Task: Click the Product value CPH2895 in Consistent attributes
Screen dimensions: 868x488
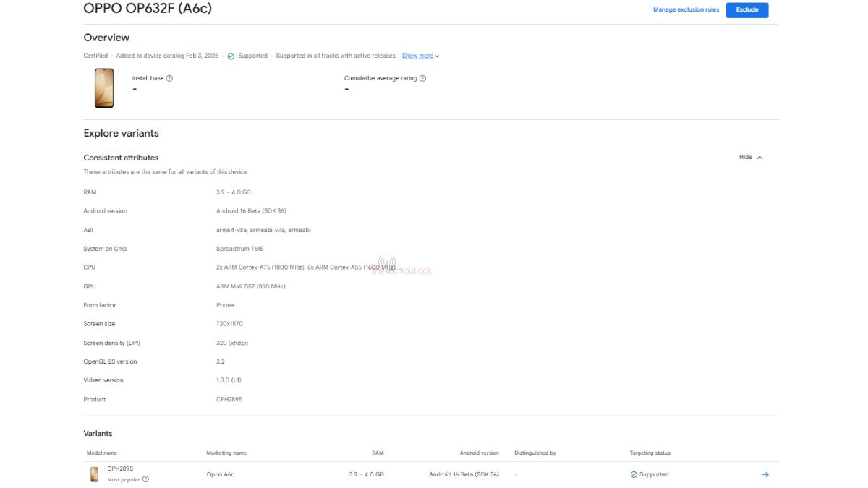Action: pos(228,398)
